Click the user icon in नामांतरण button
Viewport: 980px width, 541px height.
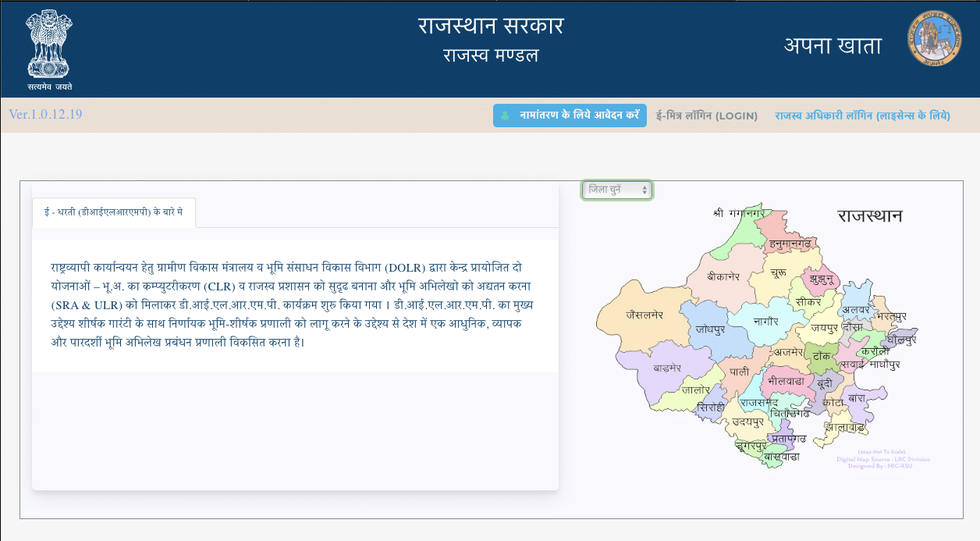[505, 116]
